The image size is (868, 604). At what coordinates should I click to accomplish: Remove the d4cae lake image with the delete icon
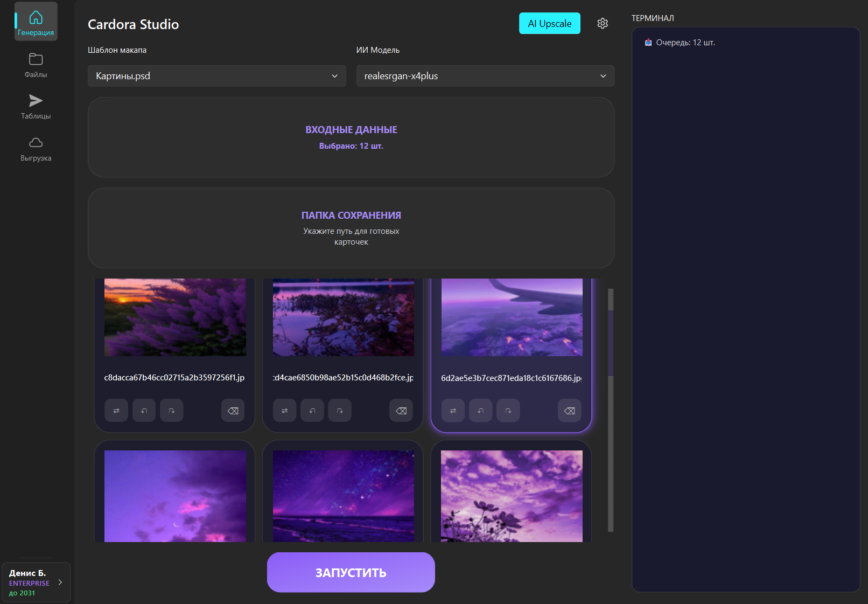click(x=401, y=410)
